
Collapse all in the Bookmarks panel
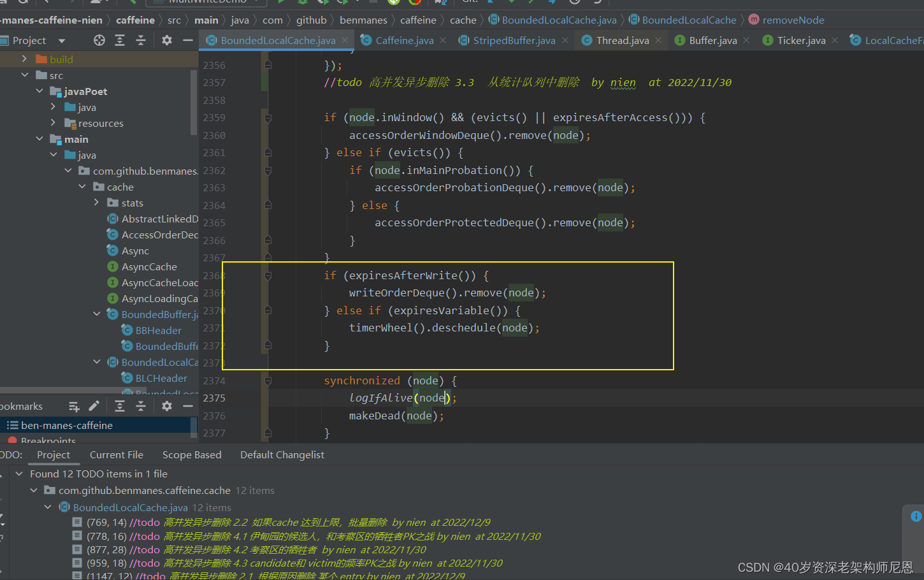tap(141, 406)
